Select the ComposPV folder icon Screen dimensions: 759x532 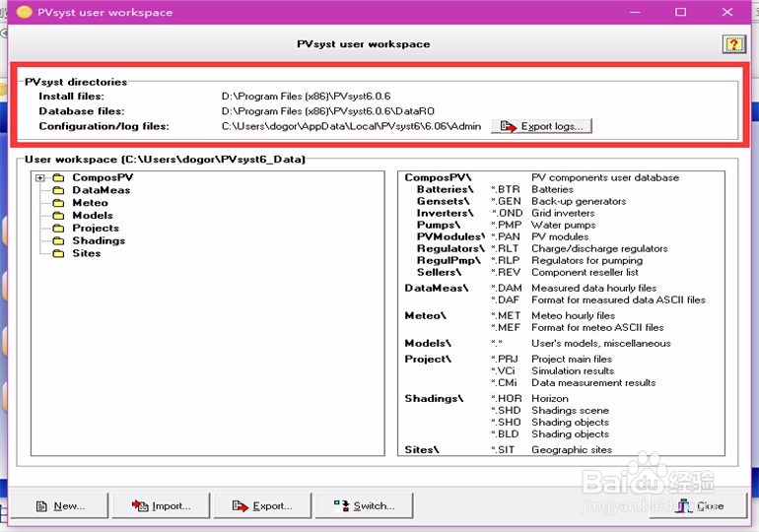[58, 177]
